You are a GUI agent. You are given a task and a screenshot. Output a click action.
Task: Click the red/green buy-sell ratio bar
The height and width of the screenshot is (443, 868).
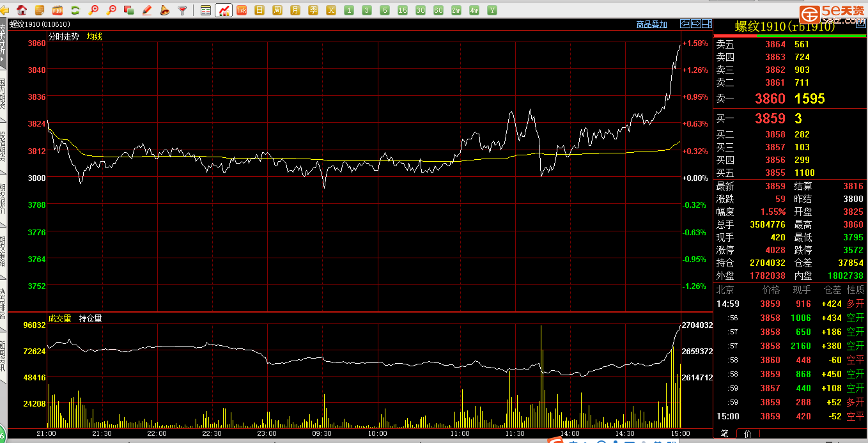[790, 36]
